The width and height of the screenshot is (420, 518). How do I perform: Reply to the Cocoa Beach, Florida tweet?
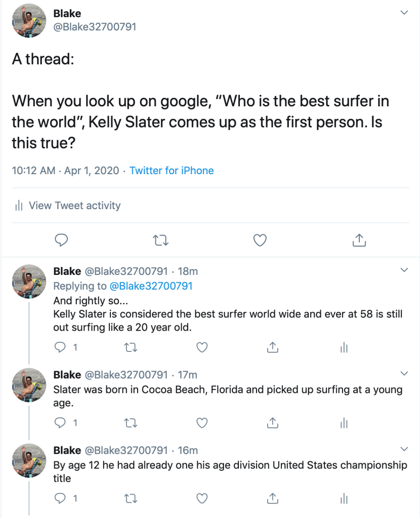click(60, 422)
